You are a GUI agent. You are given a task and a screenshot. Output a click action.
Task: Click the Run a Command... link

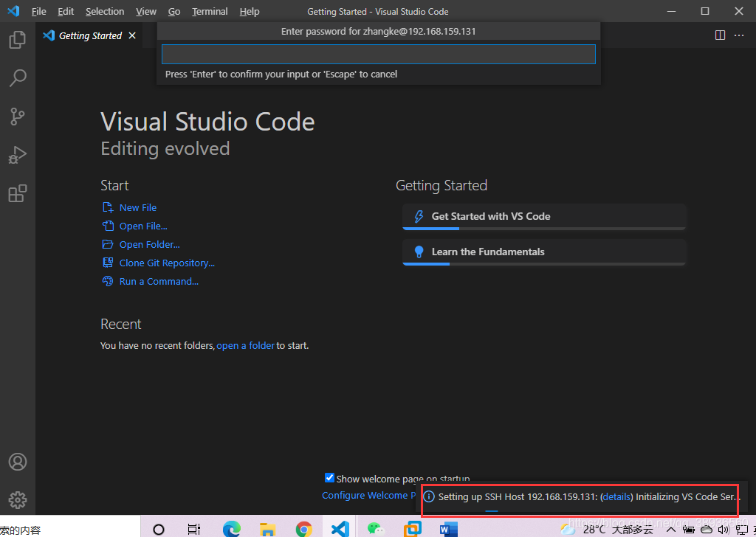[159, 281]
